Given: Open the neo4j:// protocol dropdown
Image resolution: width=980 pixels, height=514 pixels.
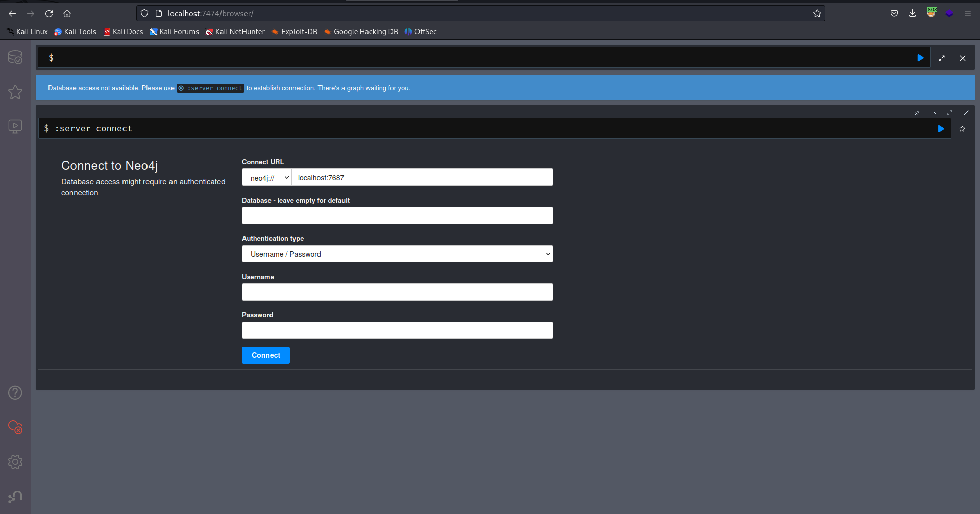Looking at the screenshot, I should [x=266, y=178].
